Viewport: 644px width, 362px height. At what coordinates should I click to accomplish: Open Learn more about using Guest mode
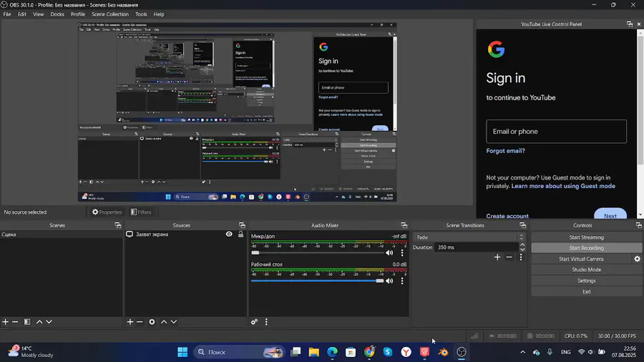[x=563, y=186]
